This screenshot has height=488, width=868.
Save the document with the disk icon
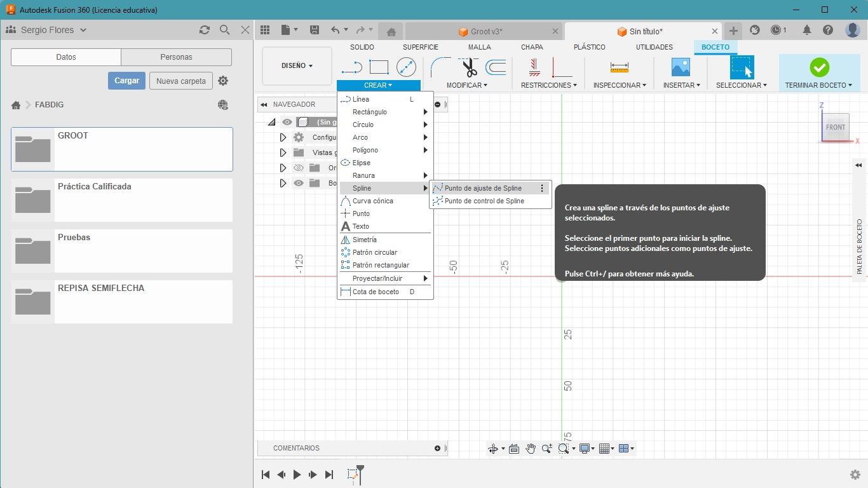[314, 30]
